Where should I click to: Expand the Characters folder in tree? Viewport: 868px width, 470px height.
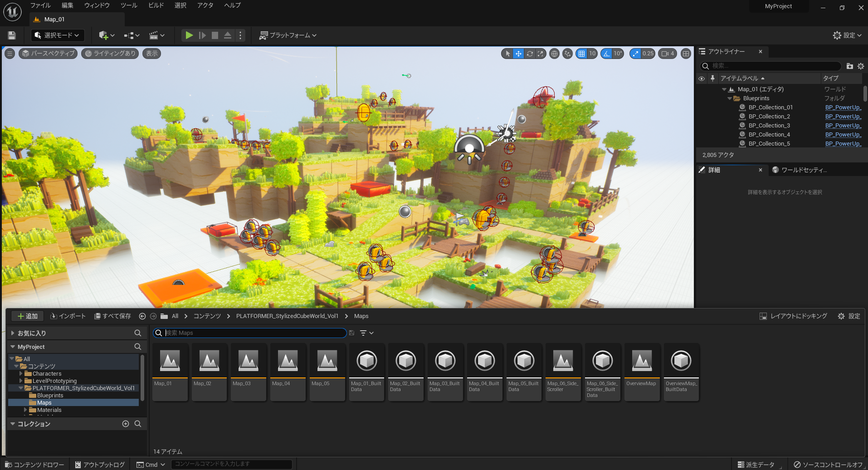coord(21,374)
